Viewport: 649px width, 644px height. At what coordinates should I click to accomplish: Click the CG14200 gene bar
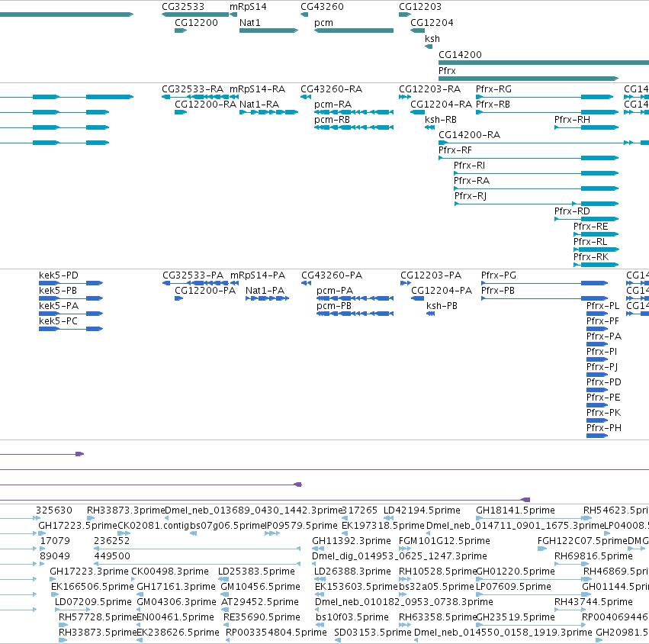point(544,63)
